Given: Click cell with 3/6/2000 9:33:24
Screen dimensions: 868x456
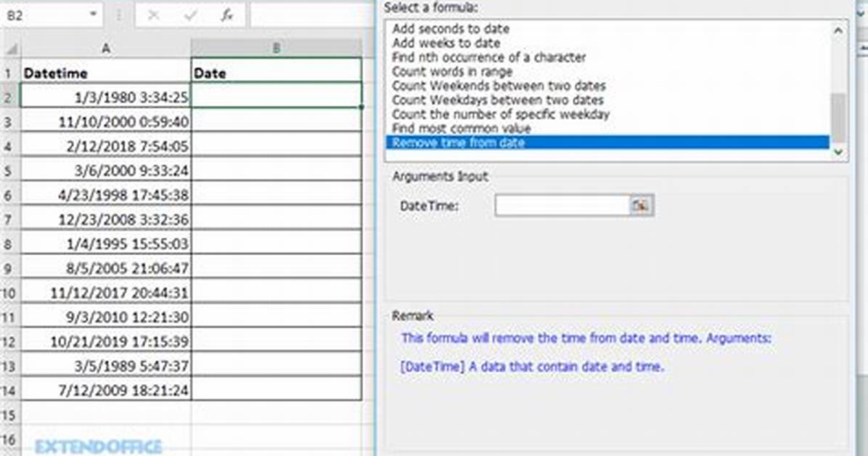Looking at the screenshot, I should 106,170.
